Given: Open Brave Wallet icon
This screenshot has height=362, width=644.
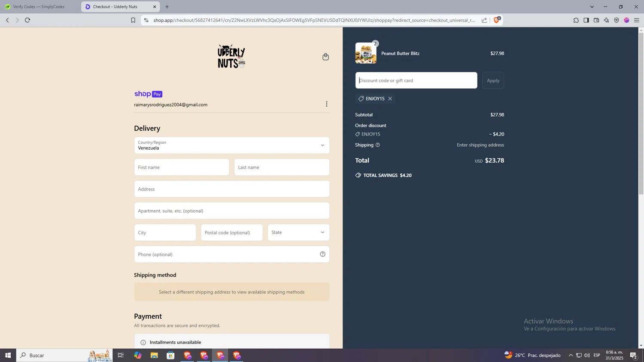Looking at the screenshot, I should click(596, 20).
